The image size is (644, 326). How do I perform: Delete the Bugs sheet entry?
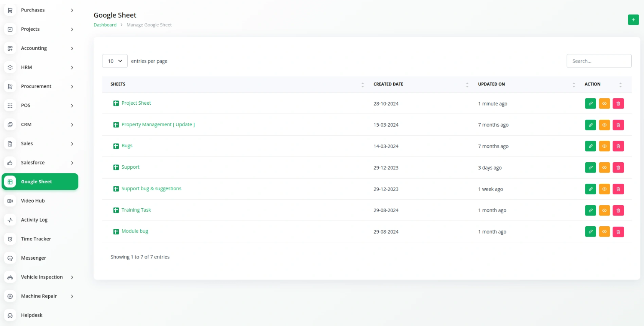coord(618,146)
